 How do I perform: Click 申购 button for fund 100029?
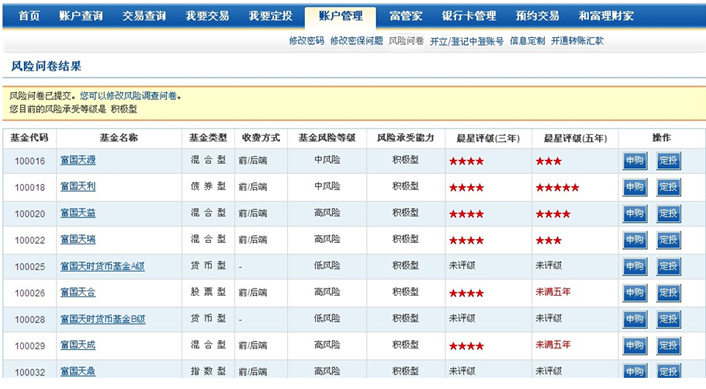(x=635, y=346)
